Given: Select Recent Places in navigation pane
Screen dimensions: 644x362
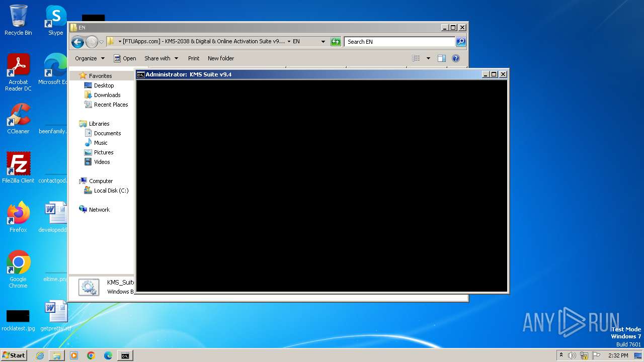Looking at the screenshot, I should coord(111,105).
